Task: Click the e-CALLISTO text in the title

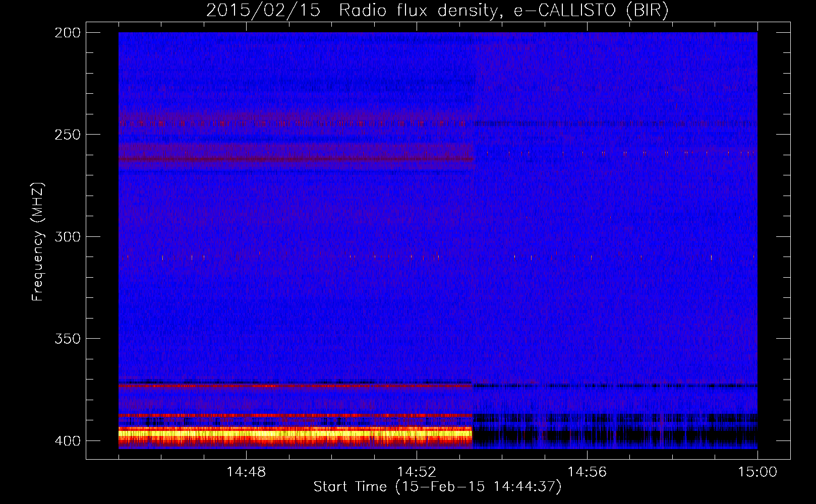Action: coord(564,10)
